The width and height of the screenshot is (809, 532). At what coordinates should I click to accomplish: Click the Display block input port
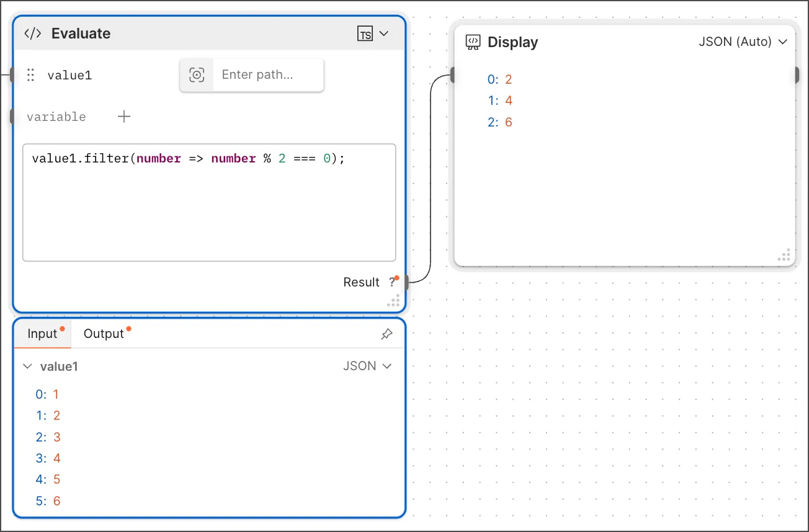(x=454, y=75)
